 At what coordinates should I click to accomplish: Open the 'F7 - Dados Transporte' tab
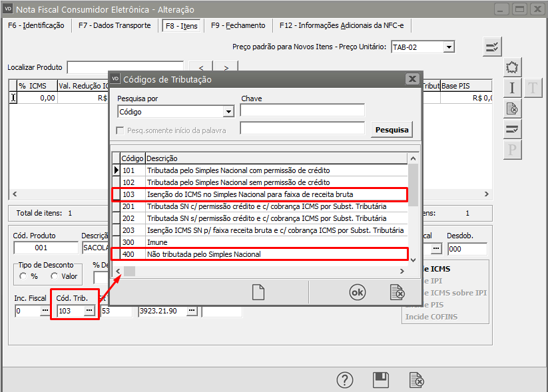coord(114,25)
